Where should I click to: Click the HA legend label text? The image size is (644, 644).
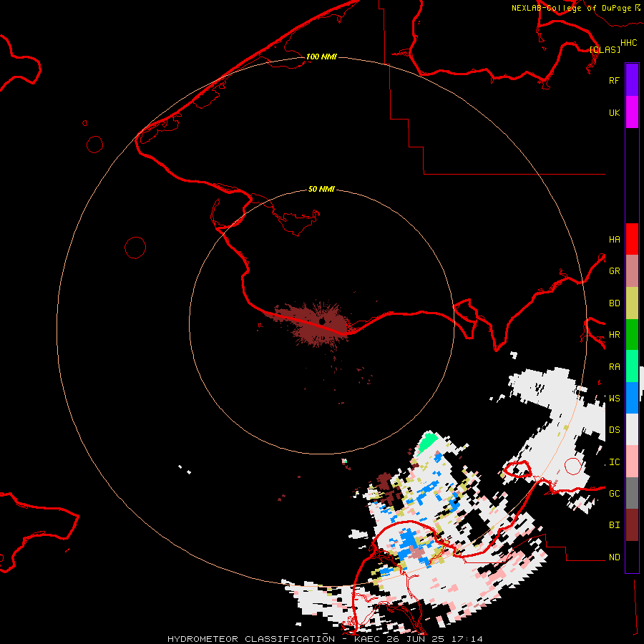click(x=614, y=239)
